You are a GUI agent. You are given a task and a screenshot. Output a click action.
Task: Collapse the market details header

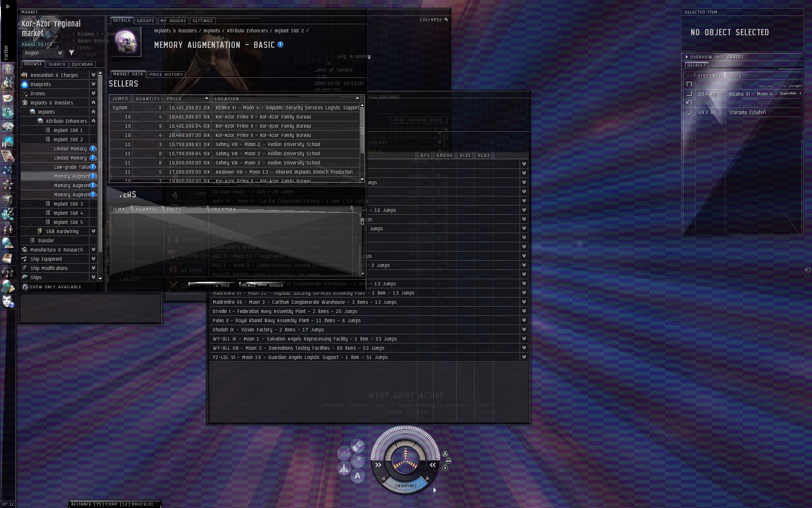click(434, 20)
